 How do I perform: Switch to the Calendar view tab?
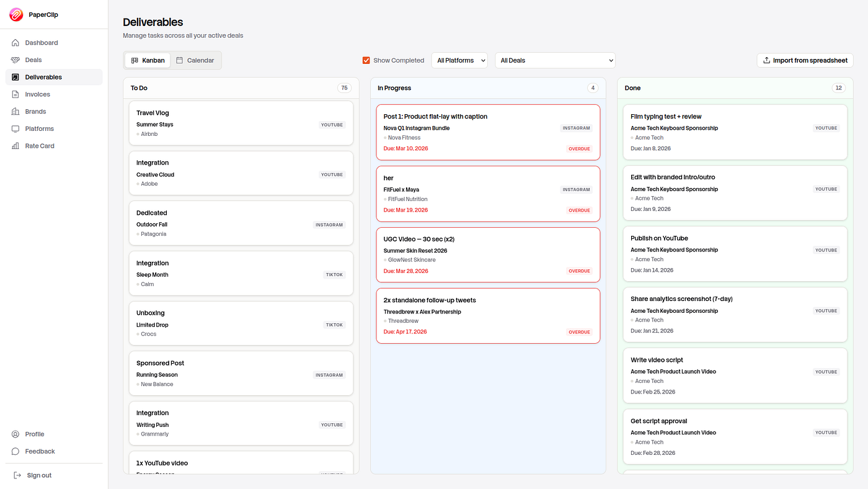[x=195, y=60]
